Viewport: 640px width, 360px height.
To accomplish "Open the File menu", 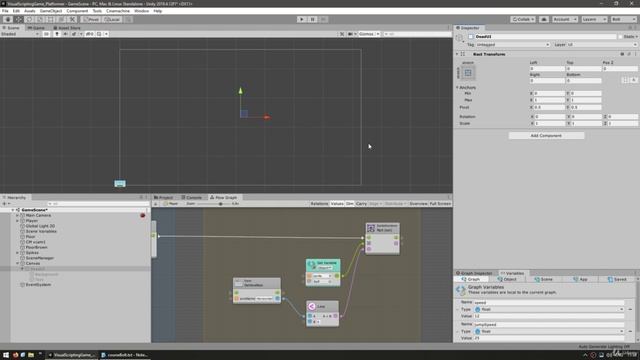I will tap(5, 11).
